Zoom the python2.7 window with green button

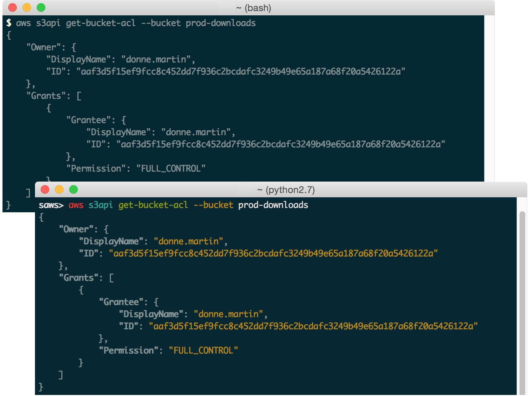74,189
